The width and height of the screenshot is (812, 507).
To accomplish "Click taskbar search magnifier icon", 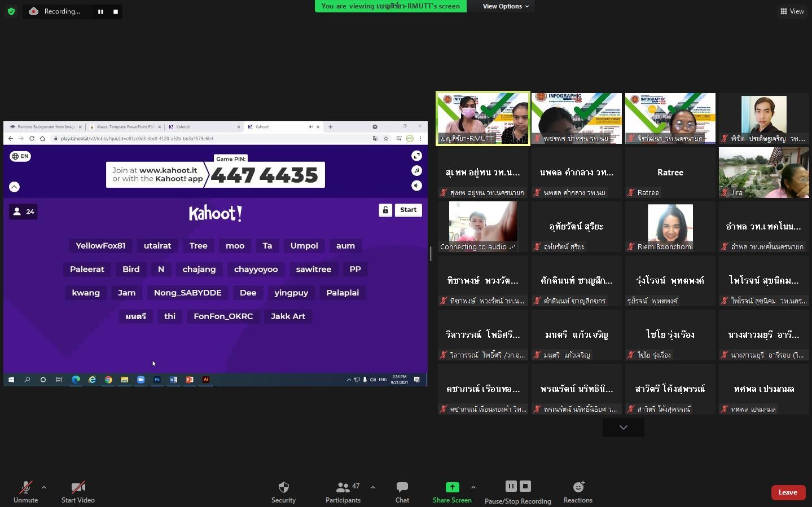I will tap(27, 380).
